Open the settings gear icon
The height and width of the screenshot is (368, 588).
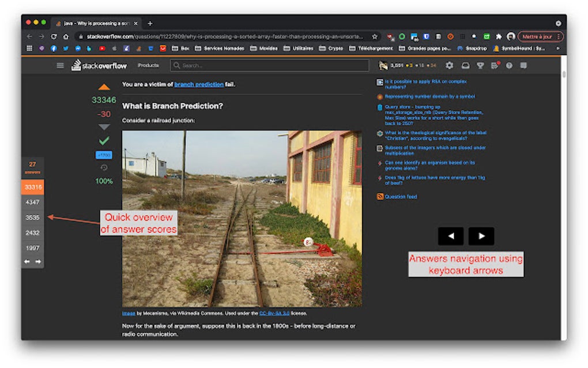click(449, 66)
